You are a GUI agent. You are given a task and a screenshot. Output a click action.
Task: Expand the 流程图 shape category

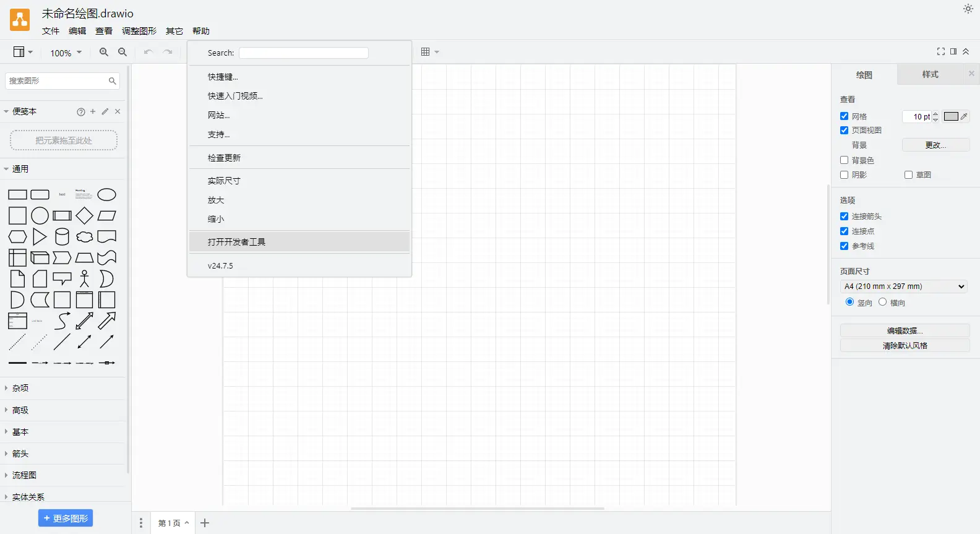[24, 475]
